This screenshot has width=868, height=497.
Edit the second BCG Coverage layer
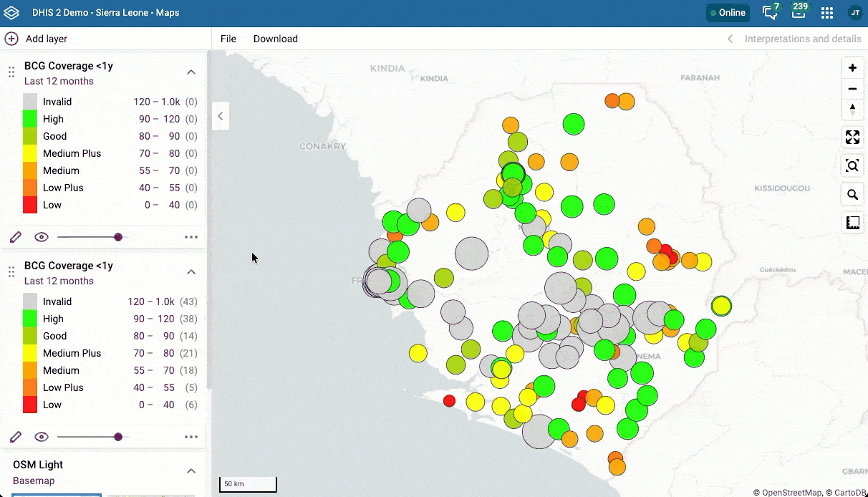point(16,437)
